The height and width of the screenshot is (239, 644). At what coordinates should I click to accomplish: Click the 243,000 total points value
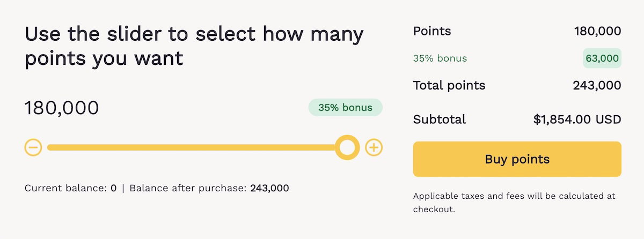[x=597, y=85]
